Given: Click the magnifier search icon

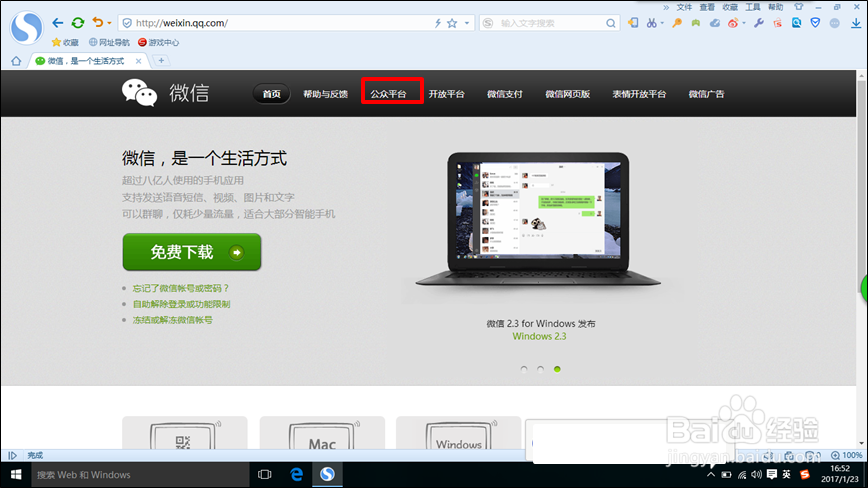Looking at the screenshot, I should point(611,23).
